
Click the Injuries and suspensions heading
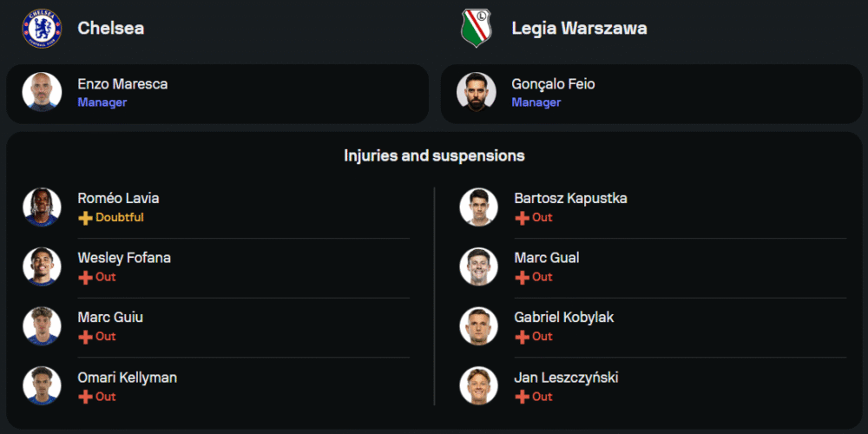tap(434, 156)
